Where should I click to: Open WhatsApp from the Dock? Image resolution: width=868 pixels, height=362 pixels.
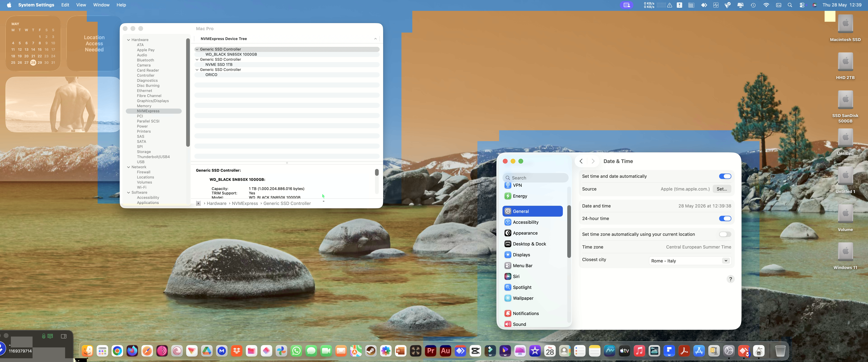coord(296,351)
